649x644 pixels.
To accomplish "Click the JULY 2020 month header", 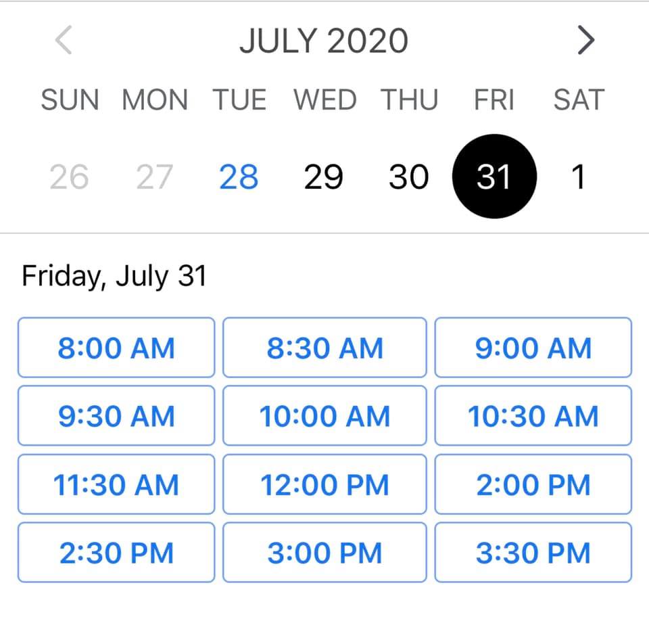I will pos(324,41).
